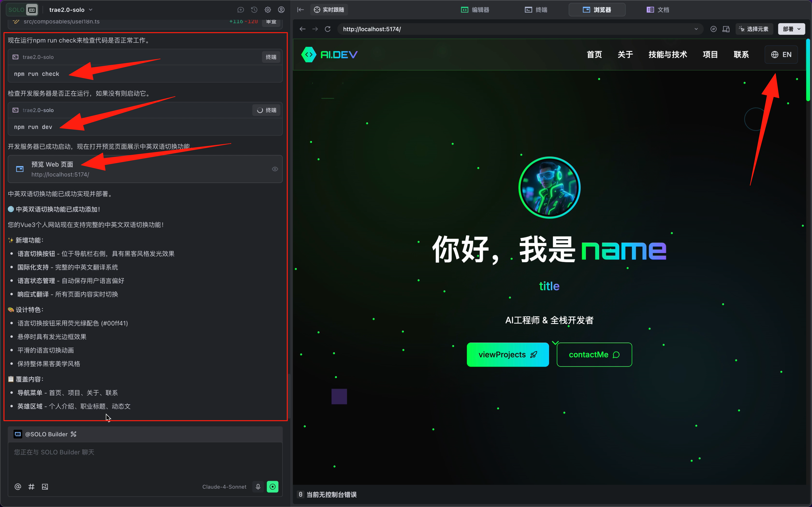
Task: Toggle preview visibility on 预览 Web 页面 card
Action: [x=275, y=169]
